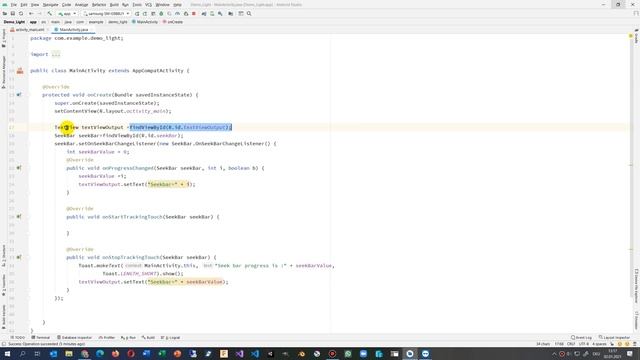Open WhatsApp from the taskbar
Image resolution: width=640 pixels, height=360 pixels.
(348, 354)
